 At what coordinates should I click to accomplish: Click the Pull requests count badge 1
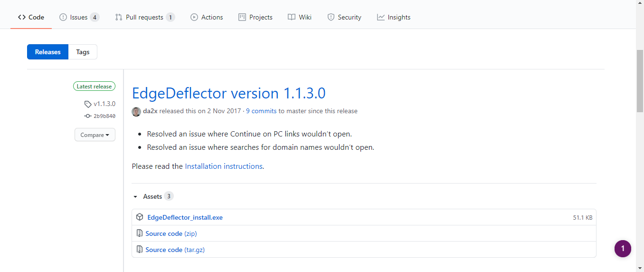pyautogui.click(x=170, y=17)
